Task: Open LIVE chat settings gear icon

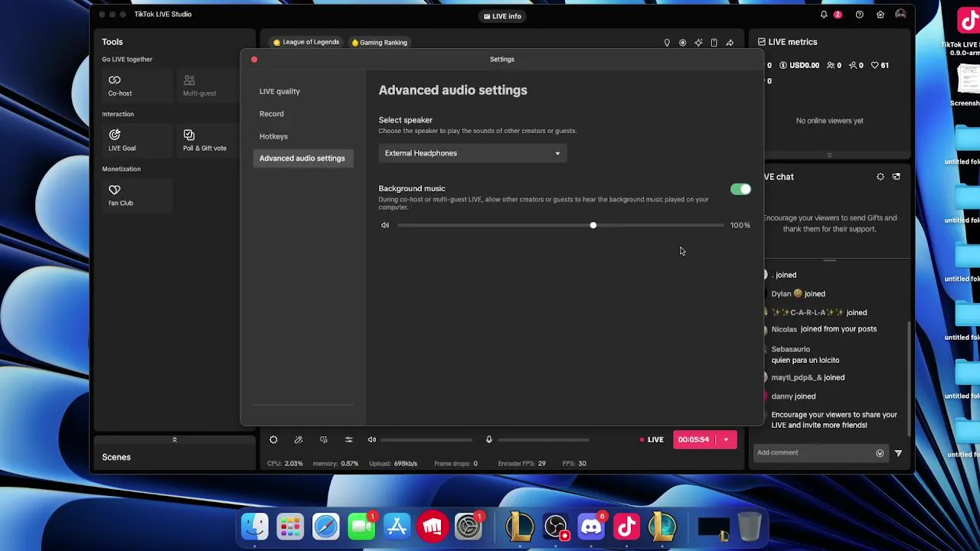Action: 880,177
